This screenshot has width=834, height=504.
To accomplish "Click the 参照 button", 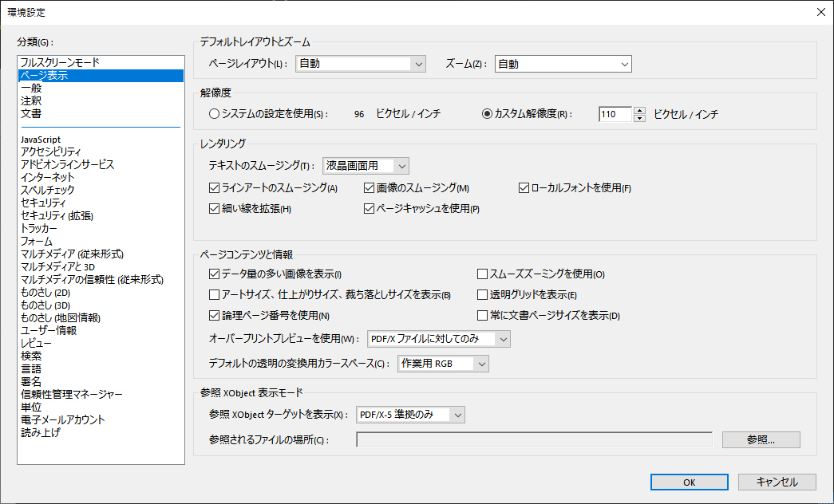I will pos(760,439).
